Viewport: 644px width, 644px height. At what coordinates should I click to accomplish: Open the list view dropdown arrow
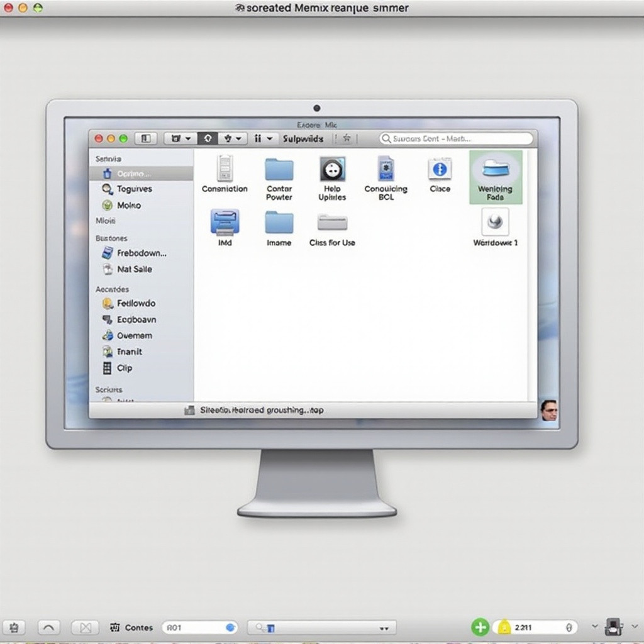[270, 138]
